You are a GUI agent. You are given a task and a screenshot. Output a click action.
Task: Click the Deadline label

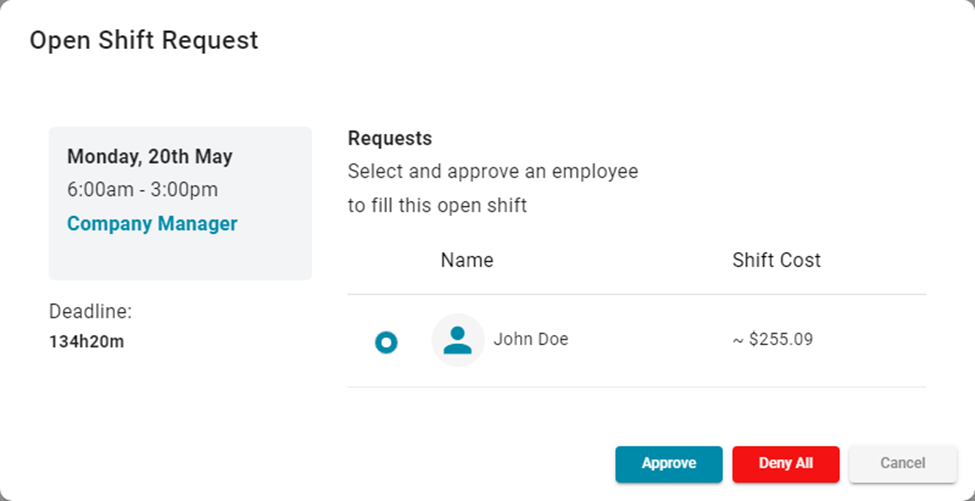click(x=90, y=312)
